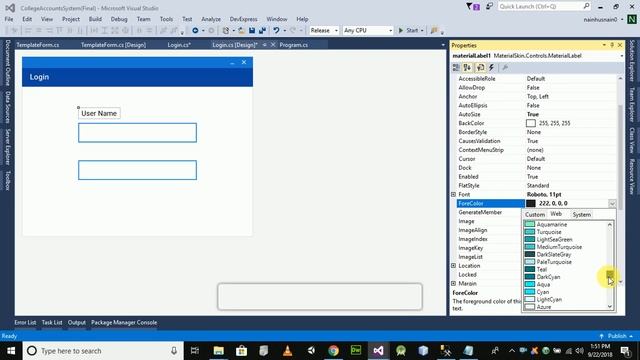Switch to the TemplateForm.cs tab
The width and height of the screenshot is (640, 360).
click(38, 45)
